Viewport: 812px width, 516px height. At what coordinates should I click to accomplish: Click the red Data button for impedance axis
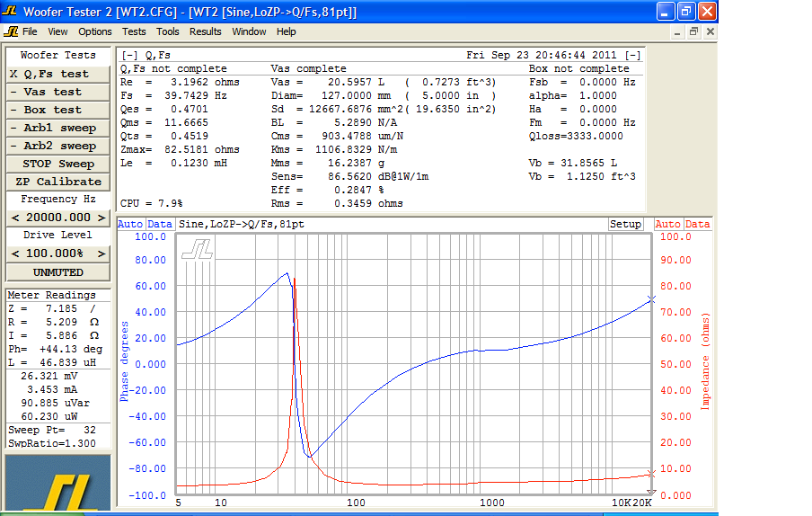tap(698, 225)
